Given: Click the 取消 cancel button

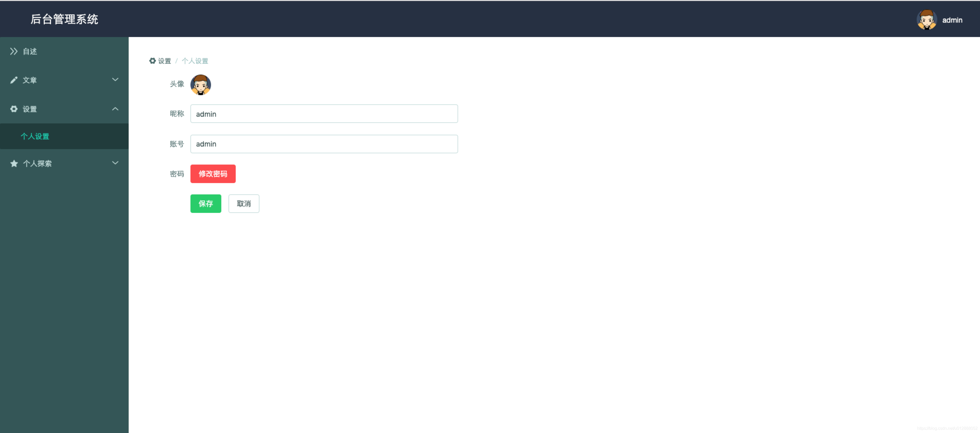Looking at the screenshot, I should pyautogui.click(x=244, y=203).
